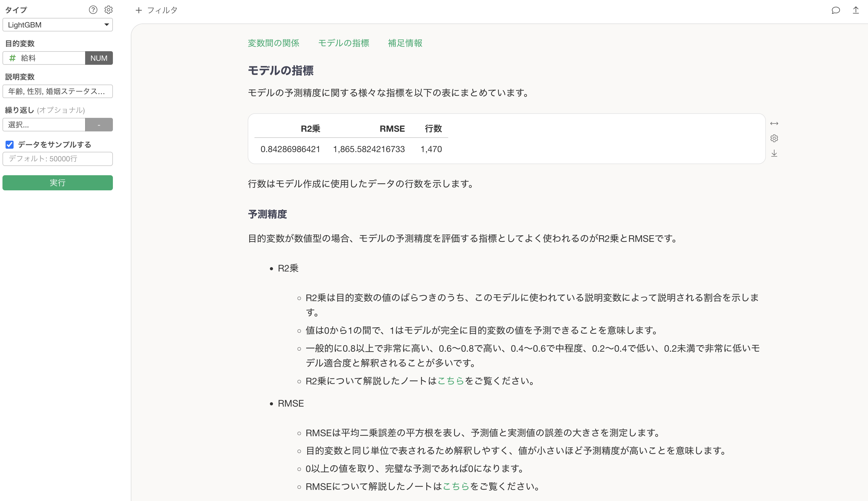This screenshot has height=501, width=868.
Task: Open こちら link about RMSE
Action: 456,486
